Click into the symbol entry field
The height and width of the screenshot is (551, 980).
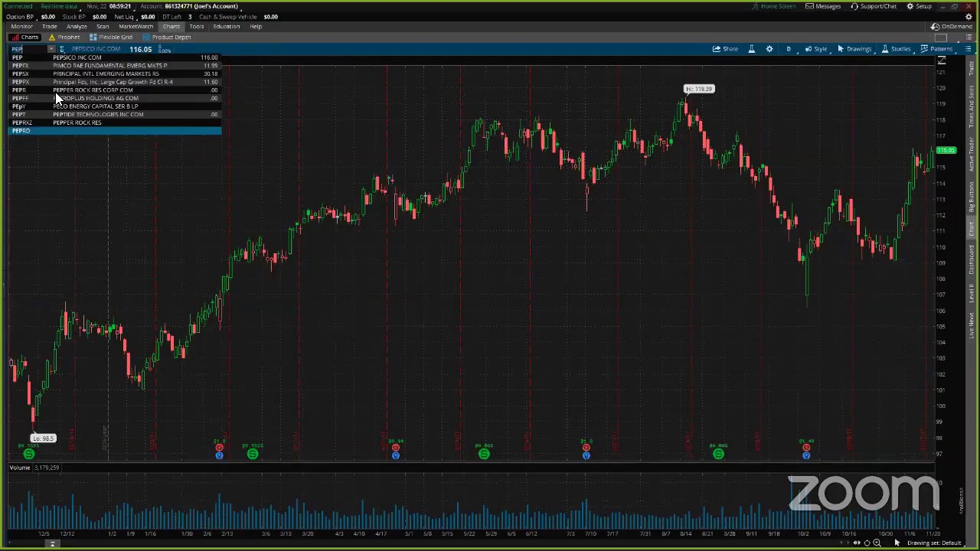pos(28,49)
